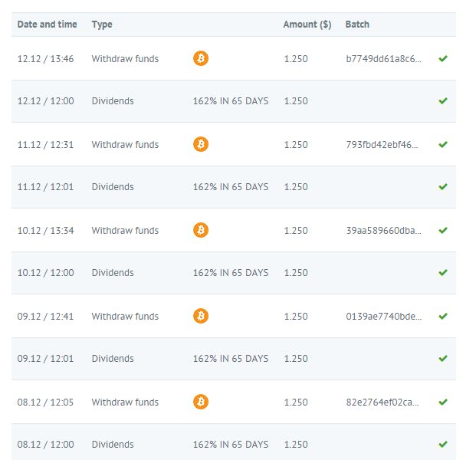The image size is (476, 460).
Task: Open batch hash 0139ae7740bde
Action: [383, 317]
